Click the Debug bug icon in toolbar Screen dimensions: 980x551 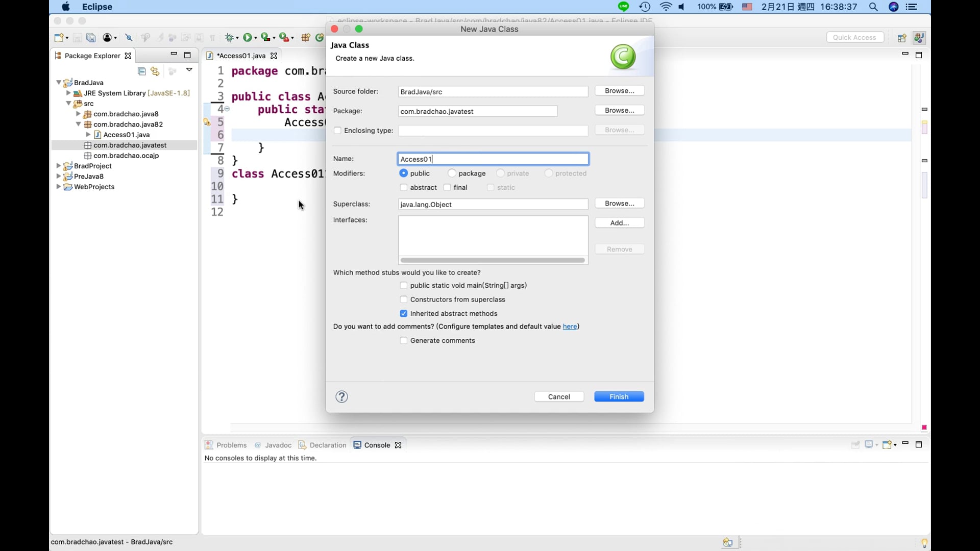230,38
